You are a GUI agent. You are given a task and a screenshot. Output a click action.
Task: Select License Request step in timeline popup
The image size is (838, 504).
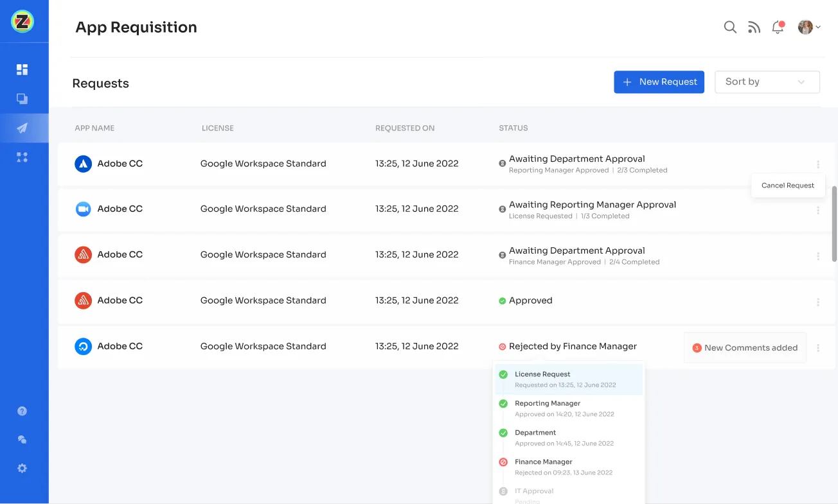pos(569,379)
